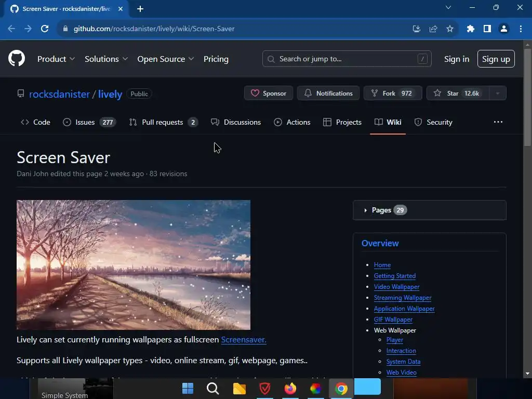Open Firefox from the taskbar

click(x=290, y=389)
